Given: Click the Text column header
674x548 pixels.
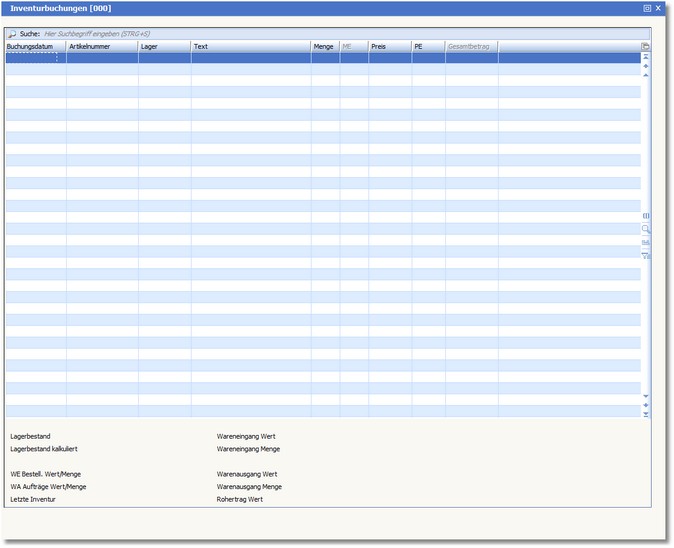Looking at the screenshot, I should point(250,46).
